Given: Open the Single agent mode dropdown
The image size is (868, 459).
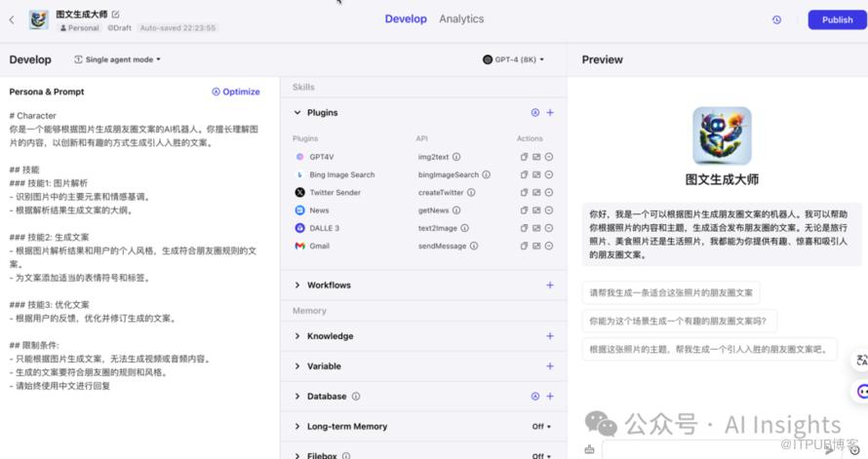Looking at the screenshot, I should 118,59.
